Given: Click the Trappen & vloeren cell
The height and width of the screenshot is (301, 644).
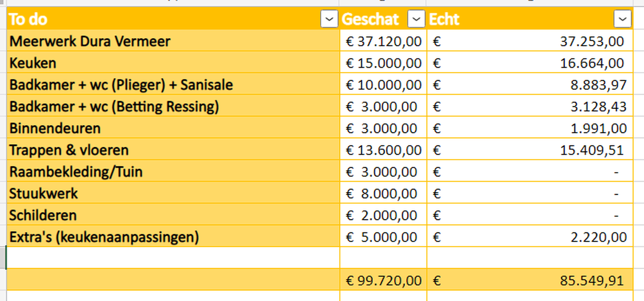Looking at the screenshot, I should [x=173, y=150].
